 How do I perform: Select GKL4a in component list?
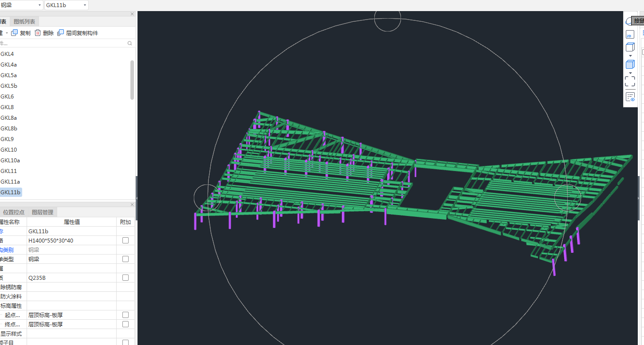click(x=8, y=65)
